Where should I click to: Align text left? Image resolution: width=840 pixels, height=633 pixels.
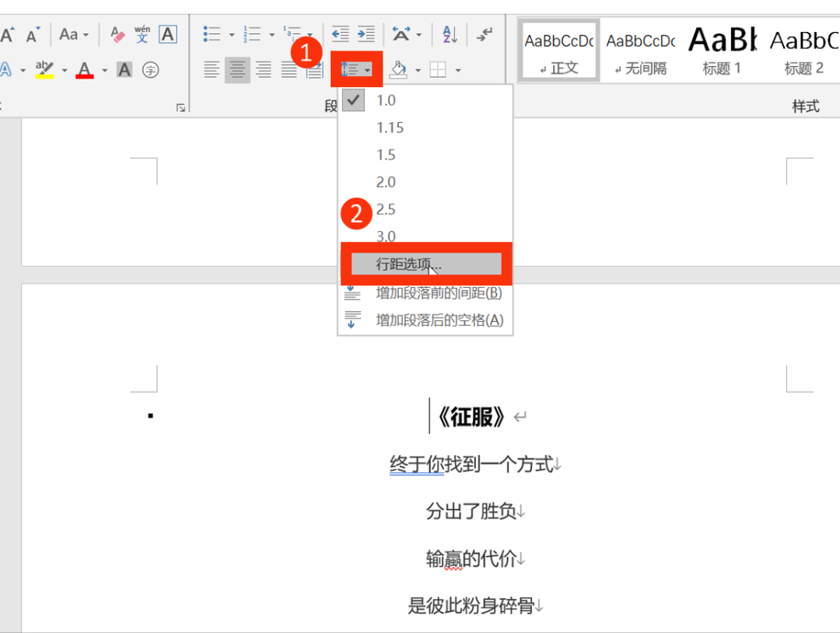(212, 70)
